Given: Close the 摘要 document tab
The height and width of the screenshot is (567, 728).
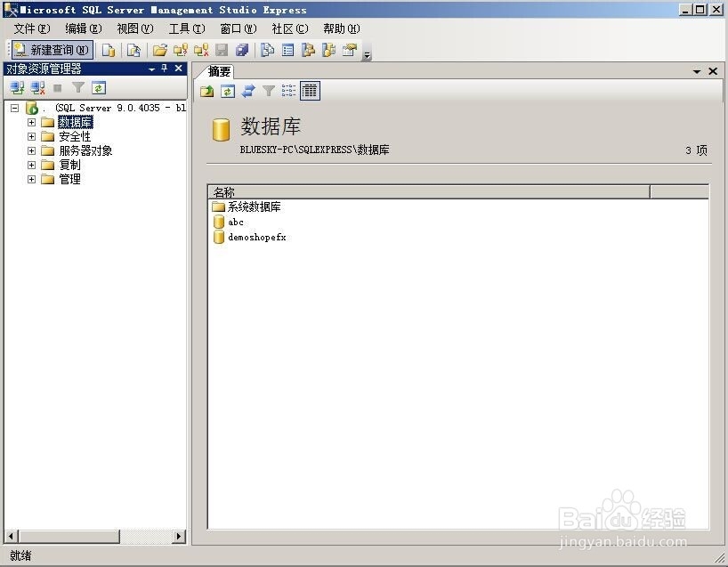Looking at the screenshot, I should click(x=713, y=71).
